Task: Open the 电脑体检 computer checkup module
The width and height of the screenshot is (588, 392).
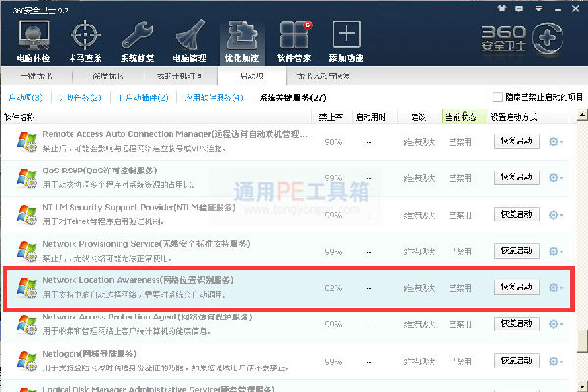Action: tap(33, 40)
